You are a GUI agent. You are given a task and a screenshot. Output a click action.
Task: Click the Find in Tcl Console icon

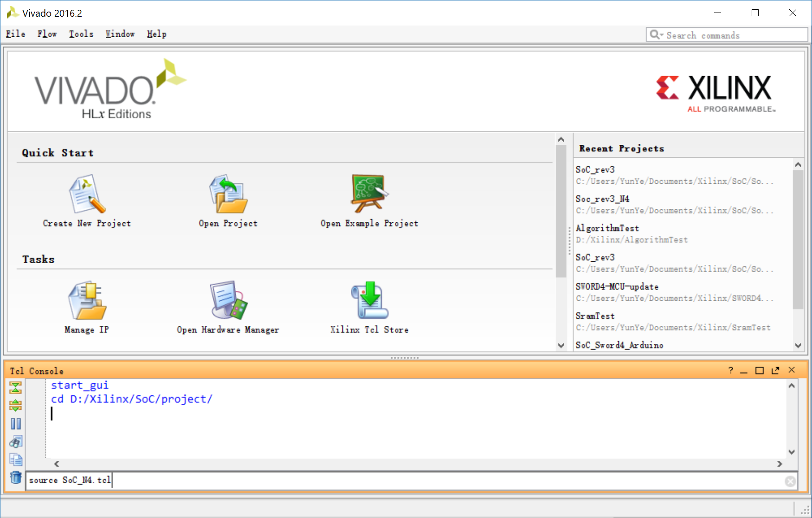(16, 441)
